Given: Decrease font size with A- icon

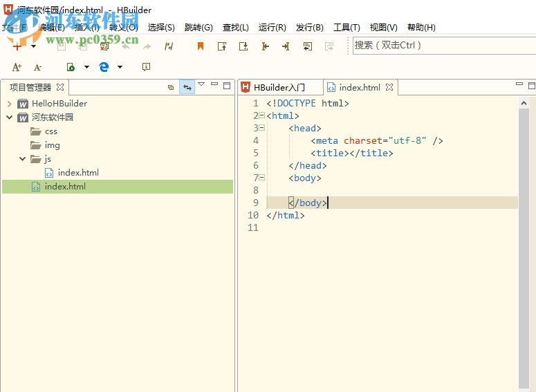Looking at the screenshot, I should [37, 67].
